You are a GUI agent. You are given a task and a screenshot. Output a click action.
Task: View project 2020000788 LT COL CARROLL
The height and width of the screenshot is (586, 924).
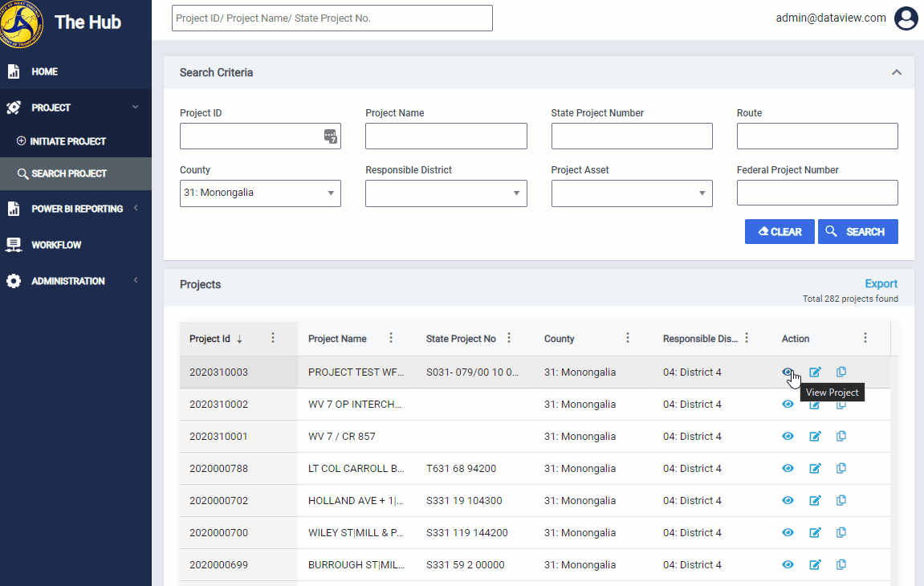pos(788,468)
